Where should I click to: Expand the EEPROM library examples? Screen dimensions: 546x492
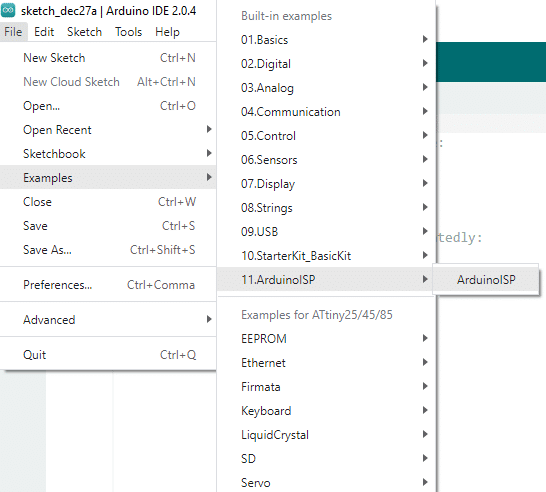[326, 338]
